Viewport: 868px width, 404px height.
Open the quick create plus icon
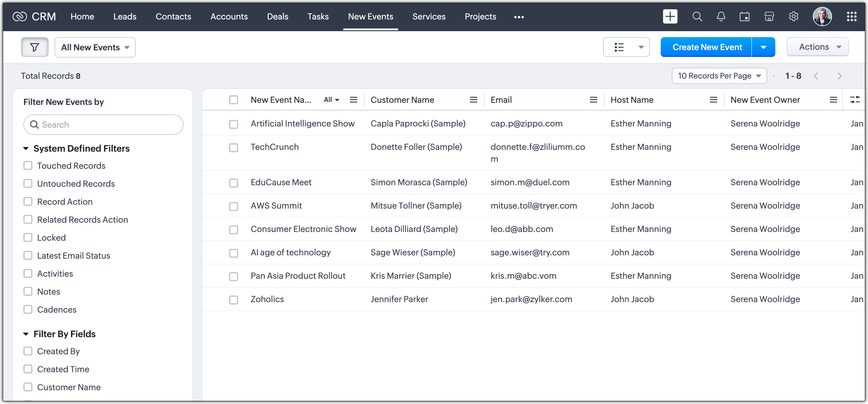click(x=670, y=16)
